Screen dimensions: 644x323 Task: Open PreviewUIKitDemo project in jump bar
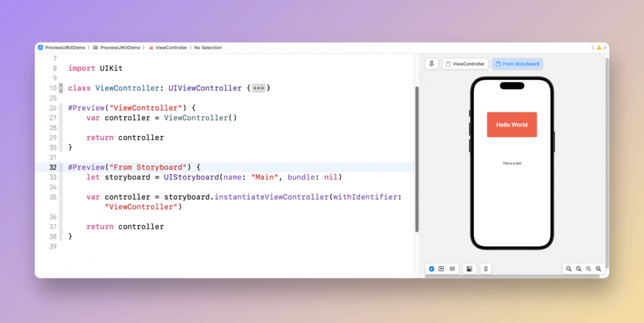[x=61, y=48]
